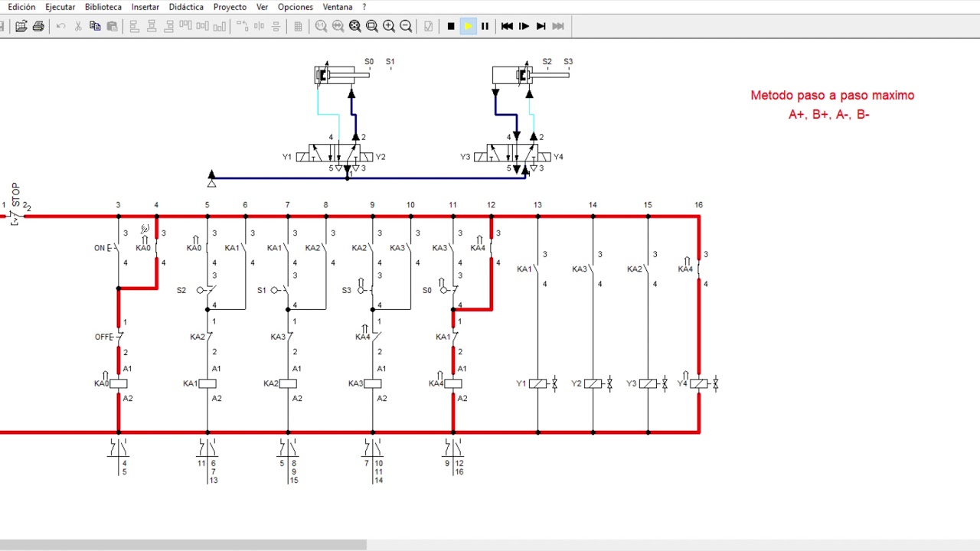Pause the running simulation
The image size is (980, 551).
click(x=485, y=26)
